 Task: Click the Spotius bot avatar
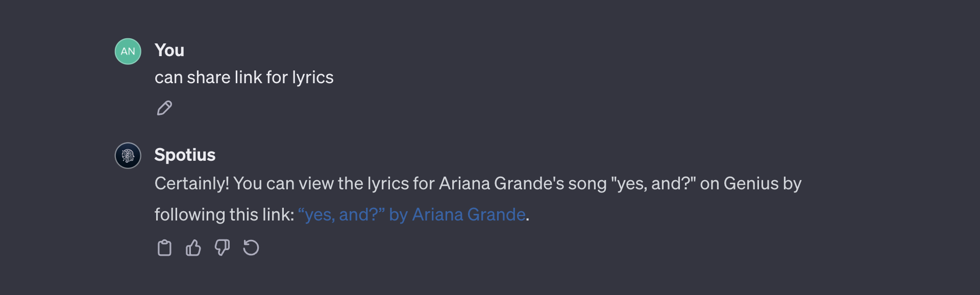(128, 156)
